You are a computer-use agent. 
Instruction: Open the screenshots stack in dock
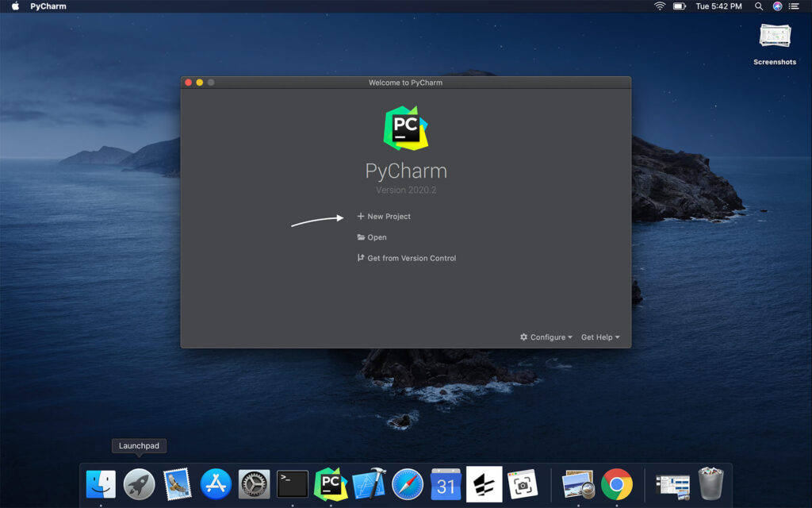672,487
